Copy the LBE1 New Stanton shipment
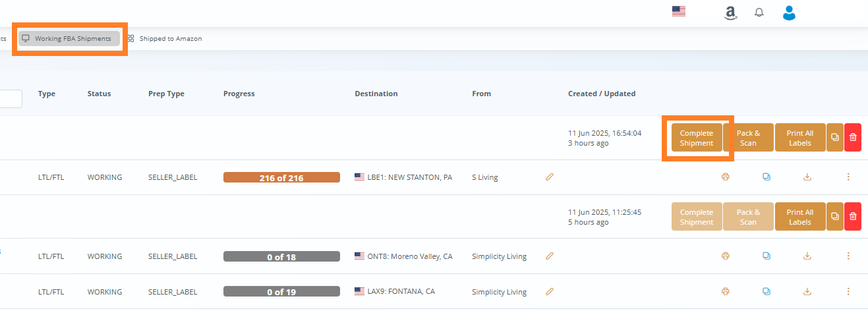The width and height of the screenshot is (868, 313). click(x=766, y=177)
